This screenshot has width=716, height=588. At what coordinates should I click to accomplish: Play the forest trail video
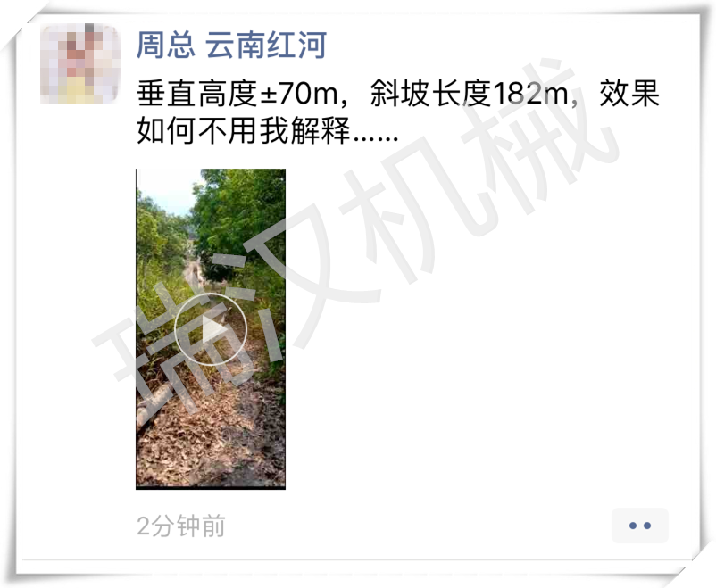[211, 328]
